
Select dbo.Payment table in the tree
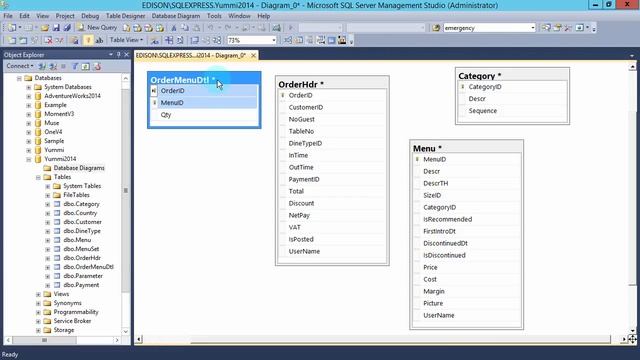point(81,285)
